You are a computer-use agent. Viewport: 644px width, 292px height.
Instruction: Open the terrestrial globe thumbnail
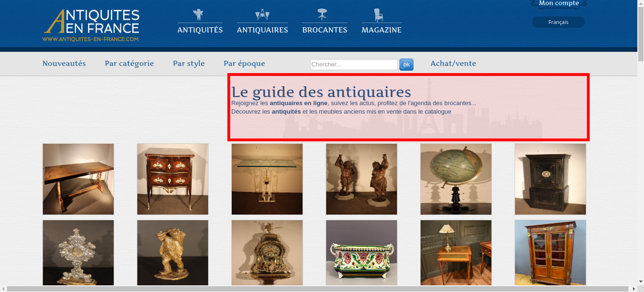(456, 179)
